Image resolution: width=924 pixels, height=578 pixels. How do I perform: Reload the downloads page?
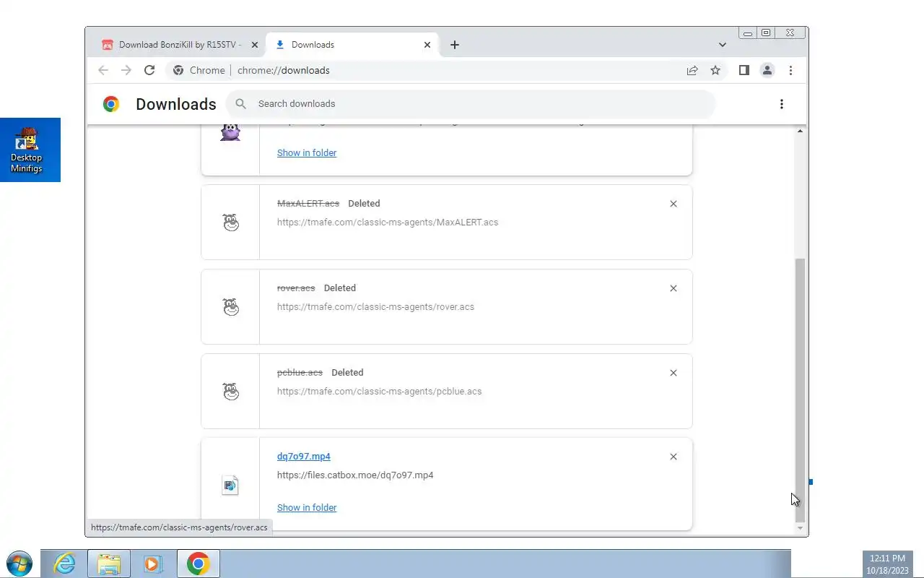pyautogui.click(x=149, y=70)
